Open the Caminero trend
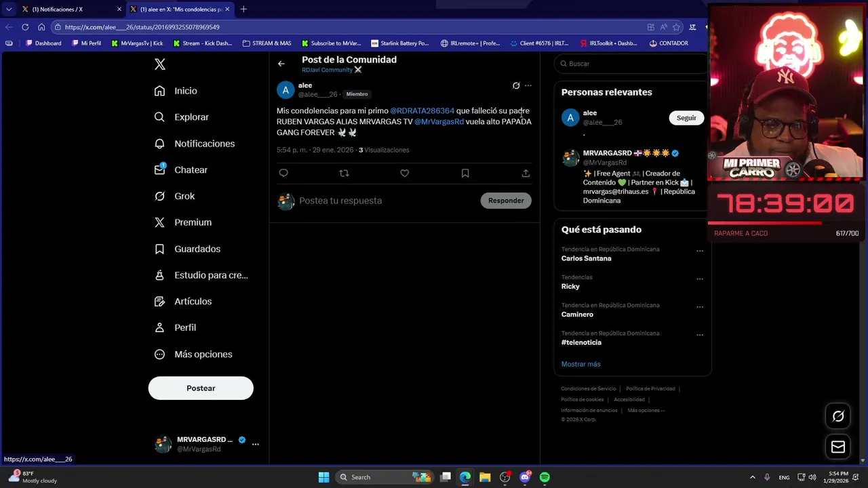This screenshot has width=868, height=488. point(577,314)
